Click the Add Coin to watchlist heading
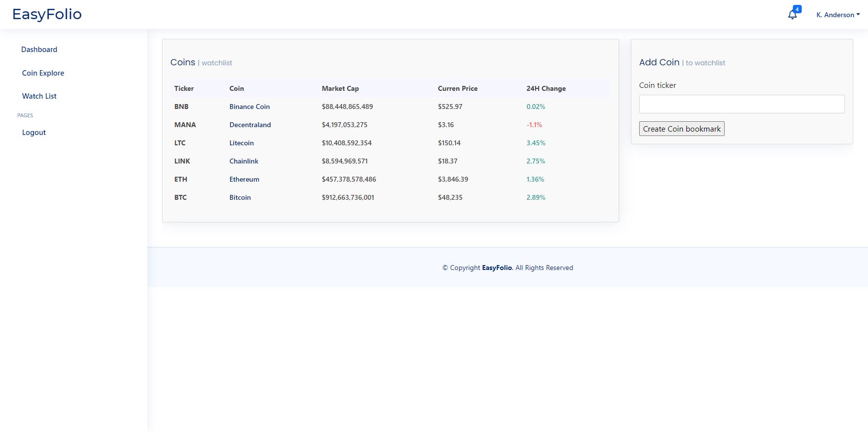 682,62
